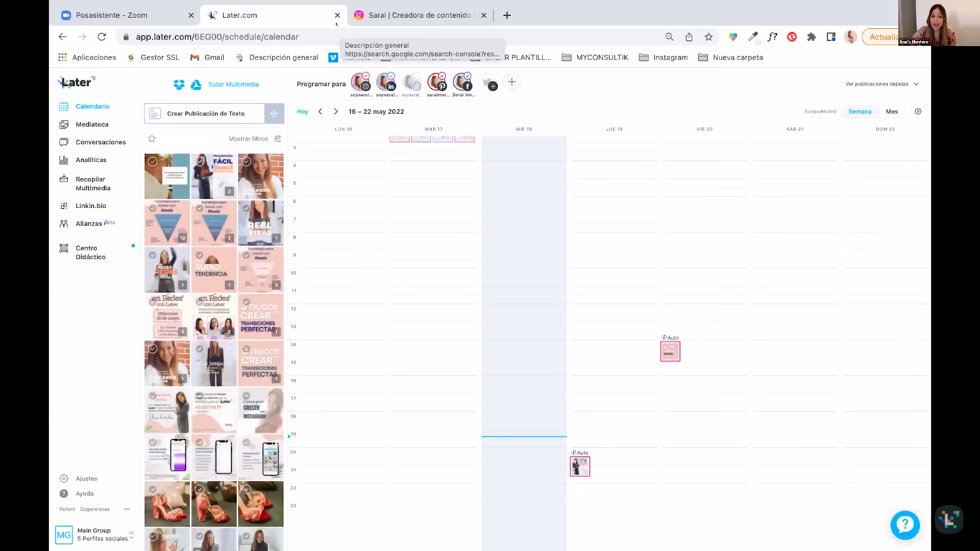This screenshot has width=980, height=551.
Task: Click the starred media filter icon
Action: 151,138
